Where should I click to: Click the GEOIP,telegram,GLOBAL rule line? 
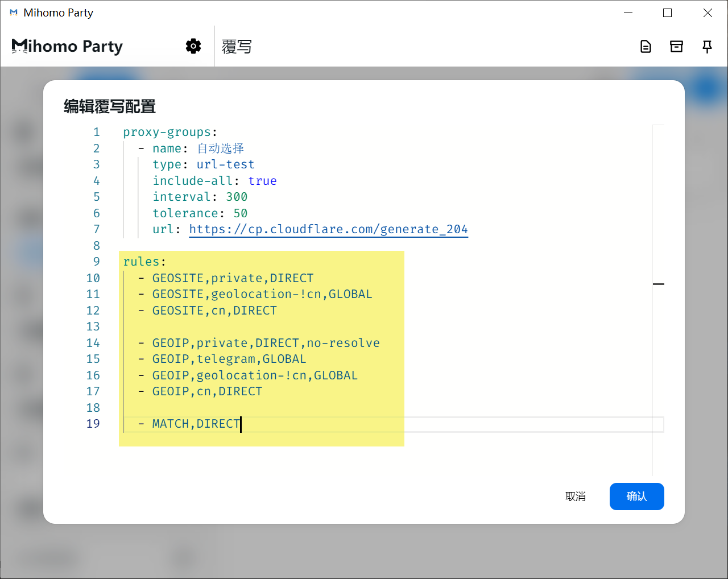pyautogui.click(x=229, y=359)
